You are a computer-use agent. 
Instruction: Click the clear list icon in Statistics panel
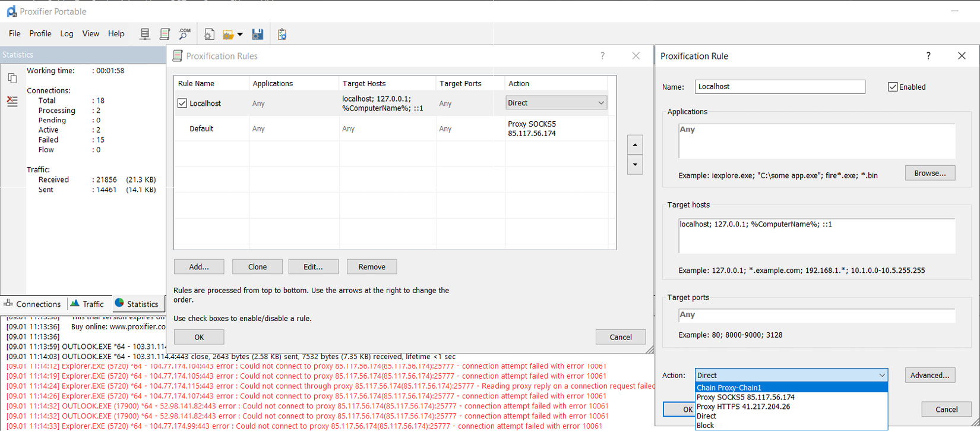pyautogui.click(x=12, y=101)
